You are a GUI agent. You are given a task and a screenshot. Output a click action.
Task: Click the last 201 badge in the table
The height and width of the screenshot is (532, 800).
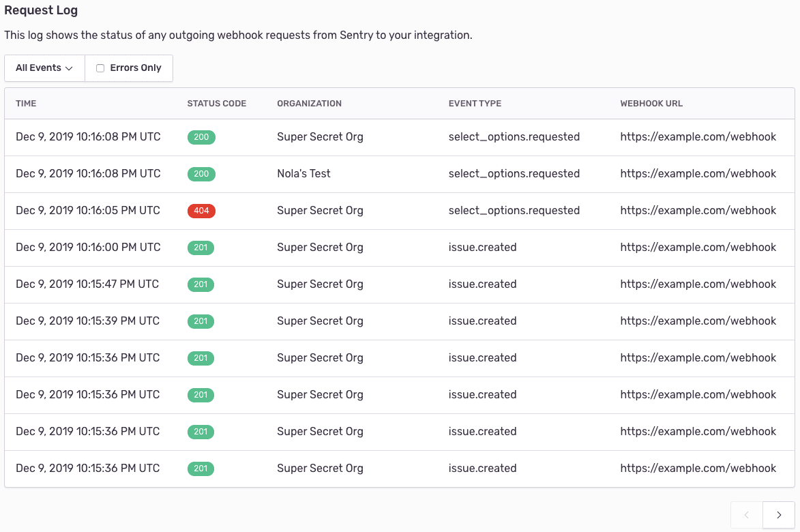point(201,469)
